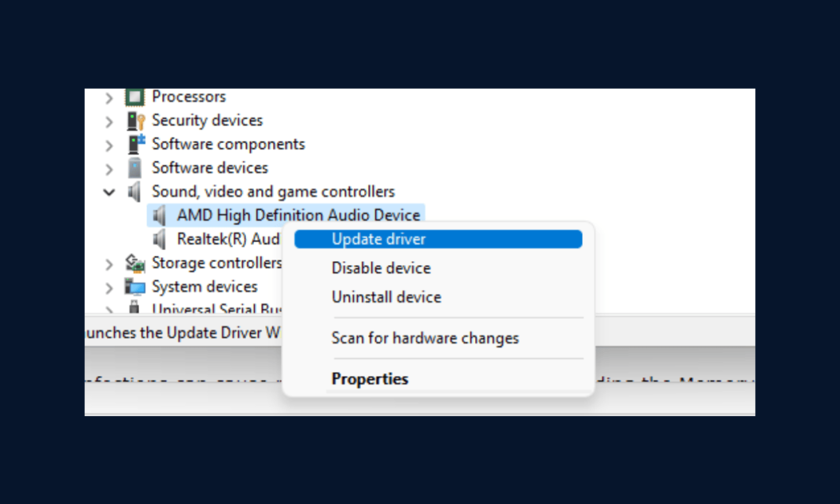Select AMD High Definition Audio Device label
Screen dimensions: 840x504
[x=298, y=215]
